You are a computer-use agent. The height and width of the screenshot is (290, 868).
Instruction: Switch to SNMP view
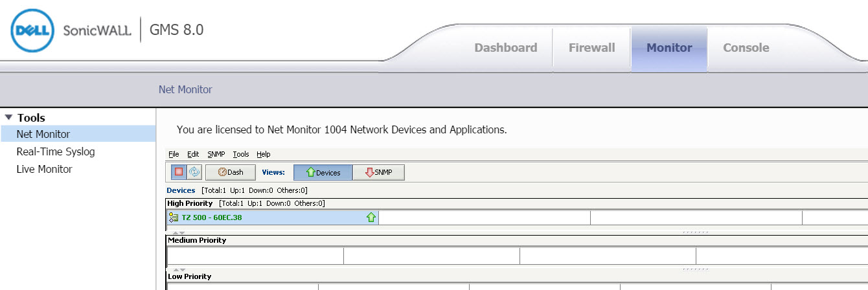pyautogui.click(x=379, y=172)
